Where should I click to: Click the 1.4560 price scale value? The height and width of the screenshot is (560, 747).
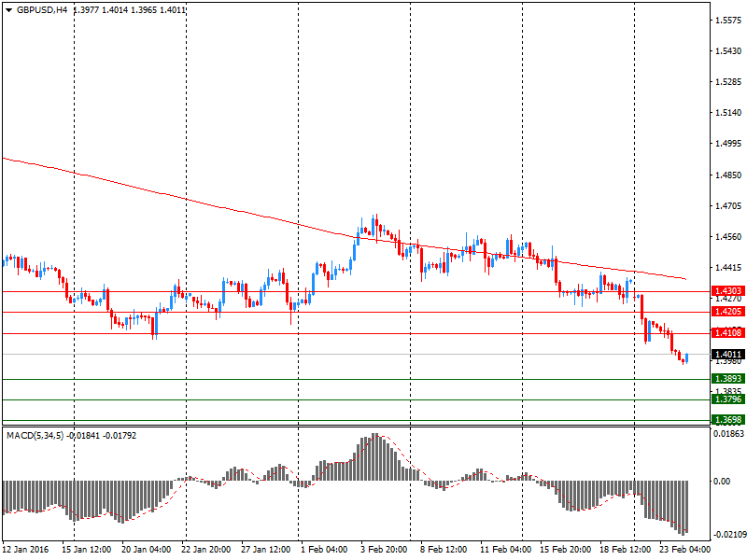(728, 237)
